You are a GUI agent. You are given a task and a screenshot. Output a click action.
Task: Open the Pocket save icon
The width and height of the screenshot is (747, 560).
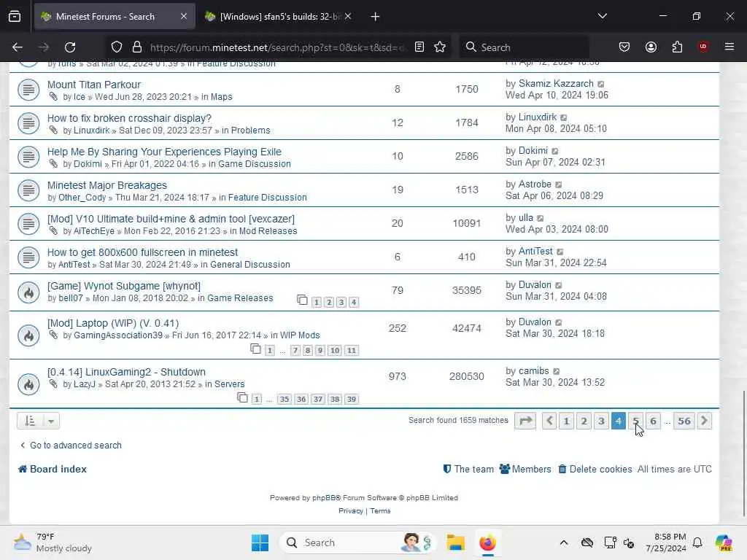click(x=624, y=47)
